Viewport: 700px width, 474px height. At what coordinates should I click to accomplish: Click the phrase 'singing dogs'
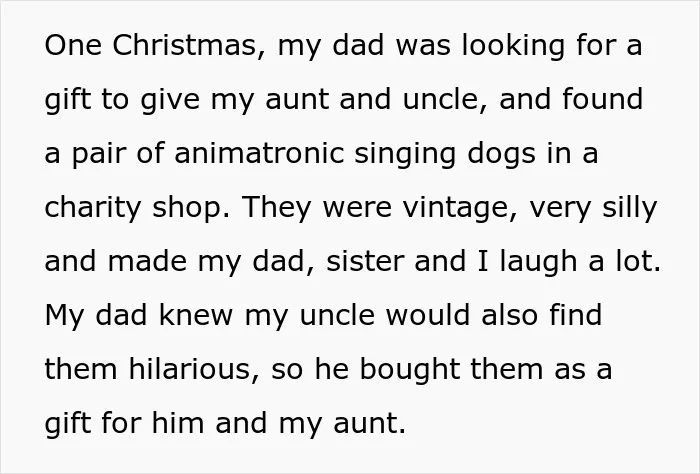click(x=445, y=155)
